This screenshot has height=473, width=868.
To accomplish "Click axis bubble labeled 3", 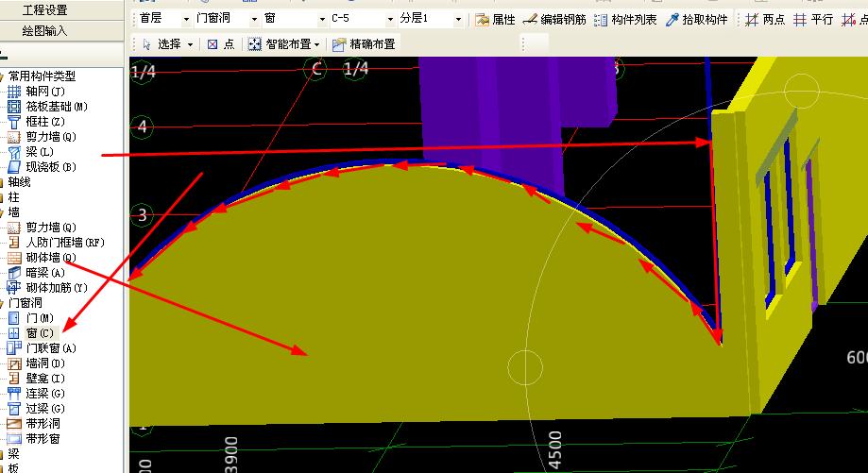I will [x=143, y=214].
